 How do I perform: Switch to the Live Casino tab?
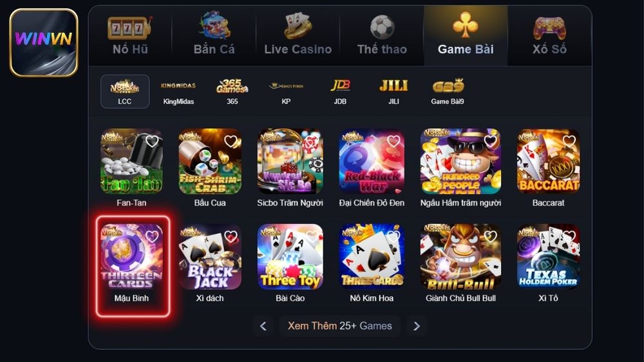pyautogui.click(x=298, y=35)
